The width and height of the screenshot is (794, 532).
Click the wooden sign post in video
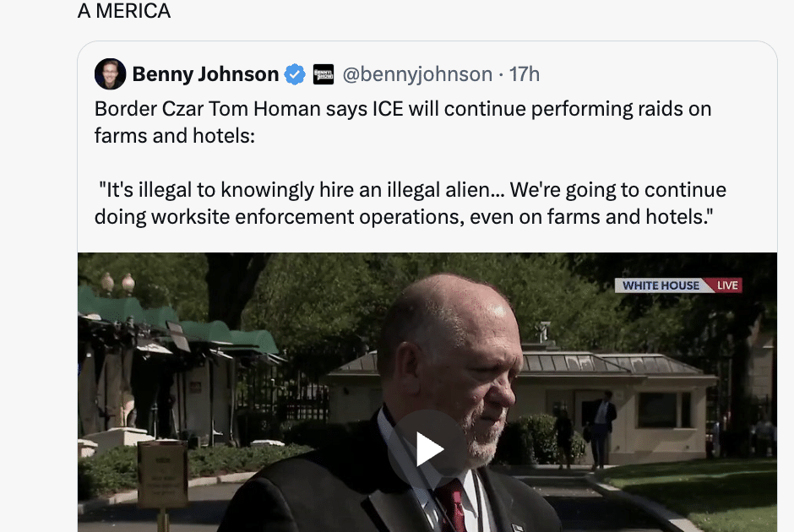(x=163, y=480)
